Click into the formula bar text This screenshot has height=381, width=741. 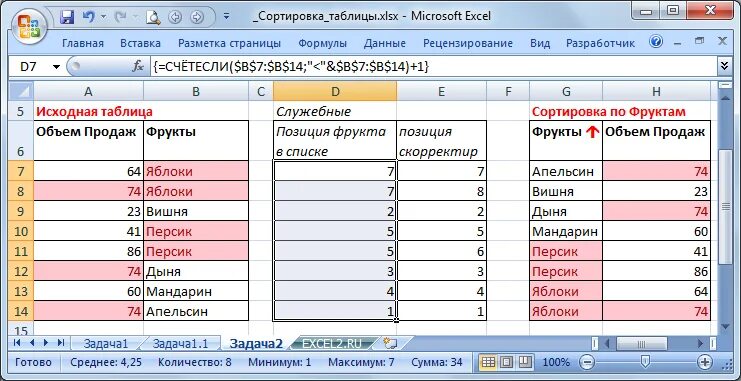pyautogui.click(x=432, y=67)
